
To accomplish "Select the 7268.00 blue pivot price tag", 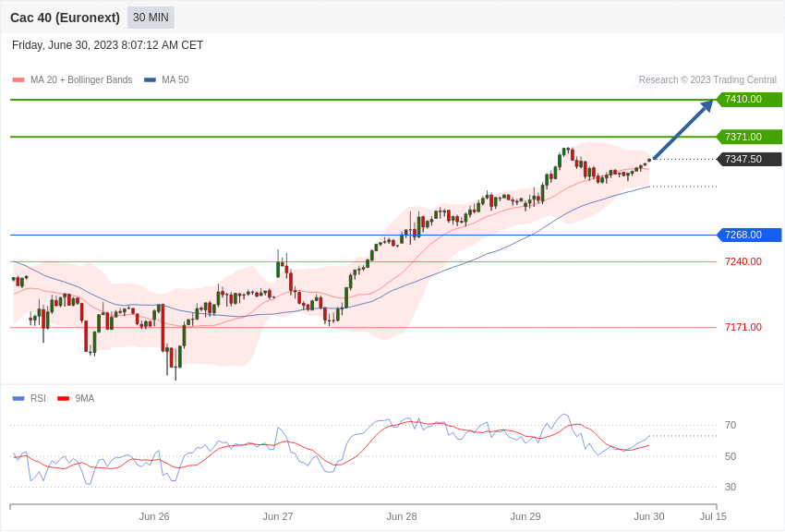I will pyautogui.click(x=749, y=235).
